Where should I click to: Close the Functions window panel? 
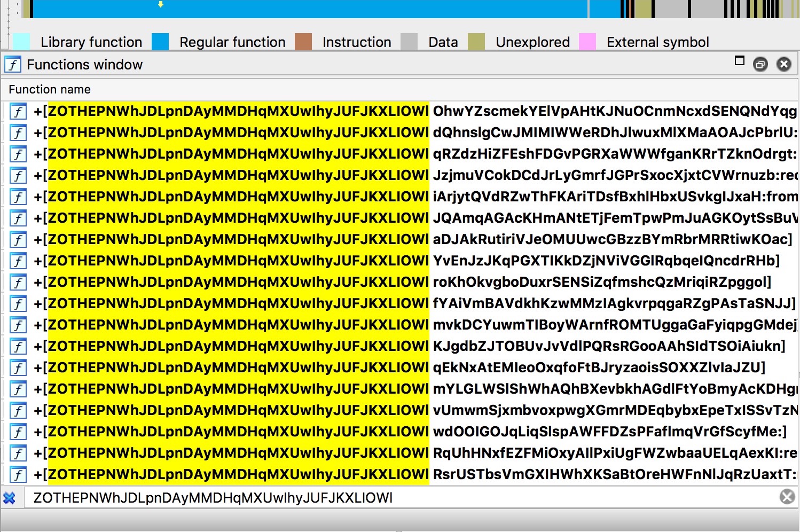tap(783, 65)
